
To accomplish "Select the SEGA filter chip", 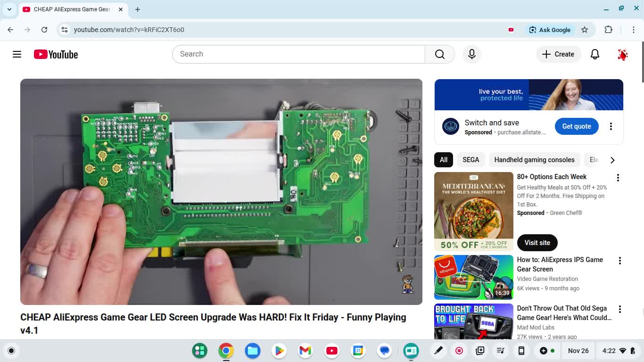I will (x=471, y=160).
